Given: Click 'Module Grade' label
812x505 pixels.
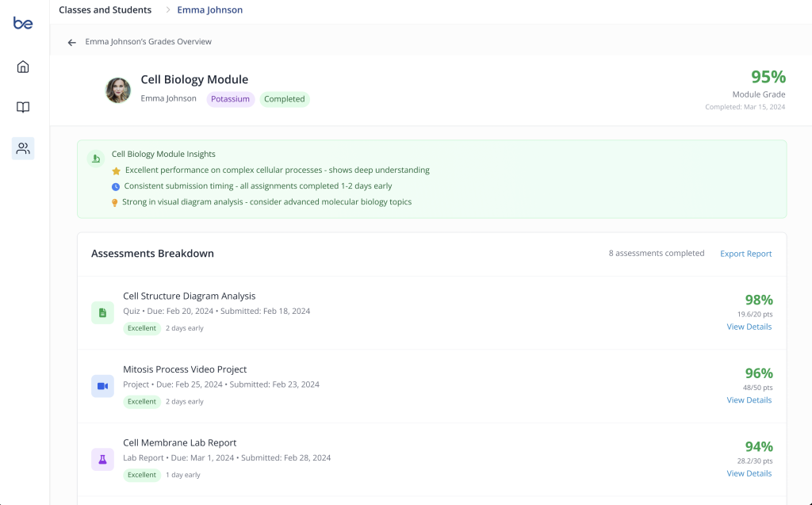Looking at the screenshot, I should [x=759, y=94].
